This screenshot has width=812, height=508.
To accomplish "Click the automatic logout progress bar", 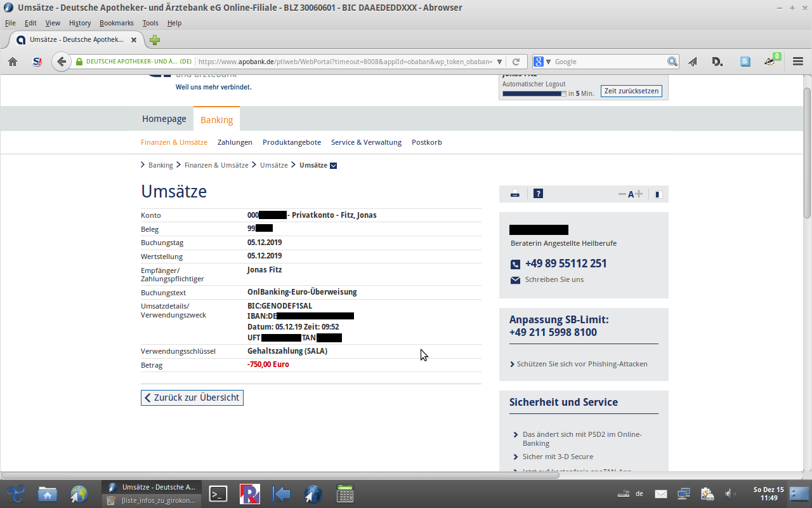I will [x=534, y=93].
